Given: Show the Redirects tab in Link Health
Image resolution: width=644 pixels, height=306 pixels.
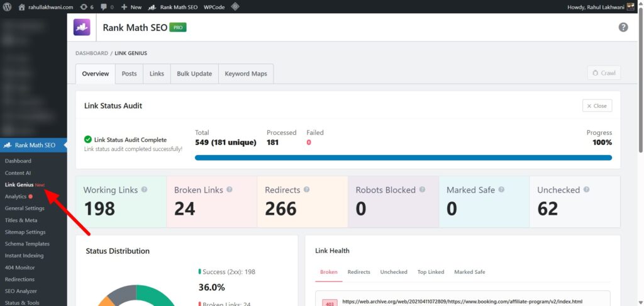Looking at the screenshot, I should point(358,272).
